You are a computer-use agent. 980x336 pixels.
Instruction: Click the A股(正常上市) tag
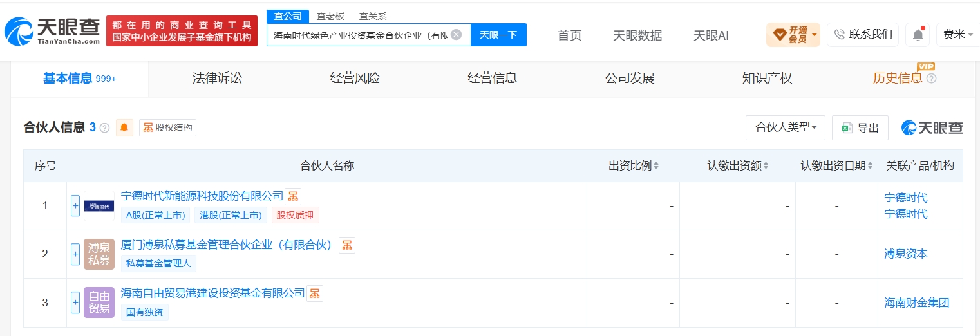pos(156,215)
